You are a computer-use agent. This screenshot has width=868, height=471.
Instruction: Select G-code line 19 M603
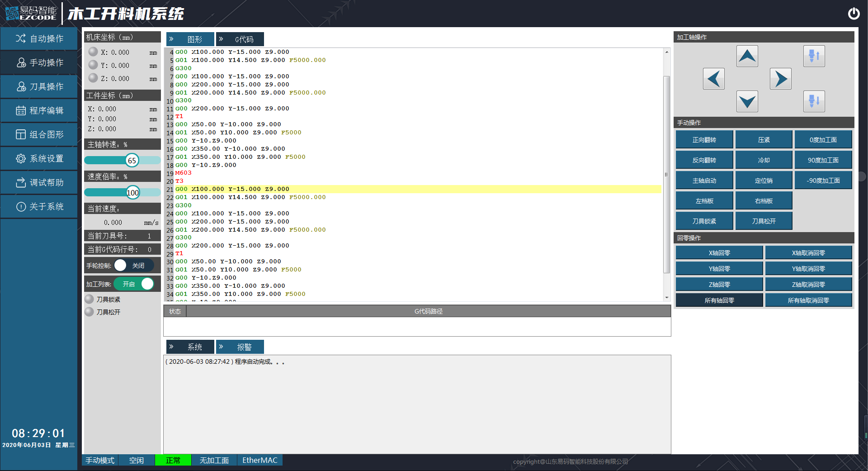click(184, 173)
